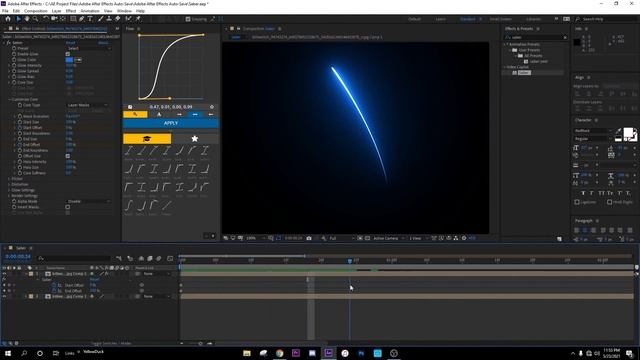
Task: Toggle the Enable Glow checkbox
Action: (x=68, y=54)
